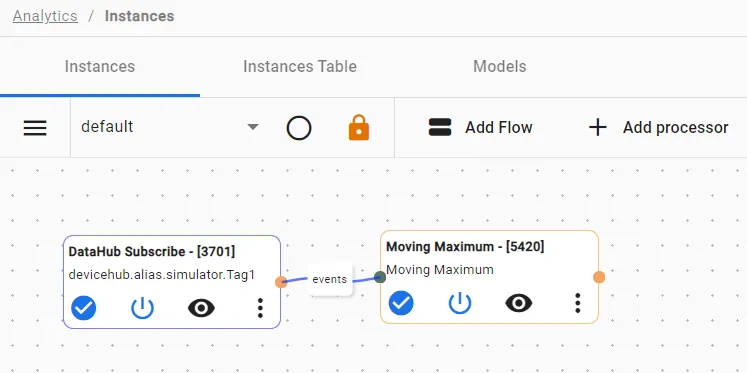The height and width of the screenshot is (373, 747).
Task: Click Moving Maximum orange output port
Action: pos(599,277)
